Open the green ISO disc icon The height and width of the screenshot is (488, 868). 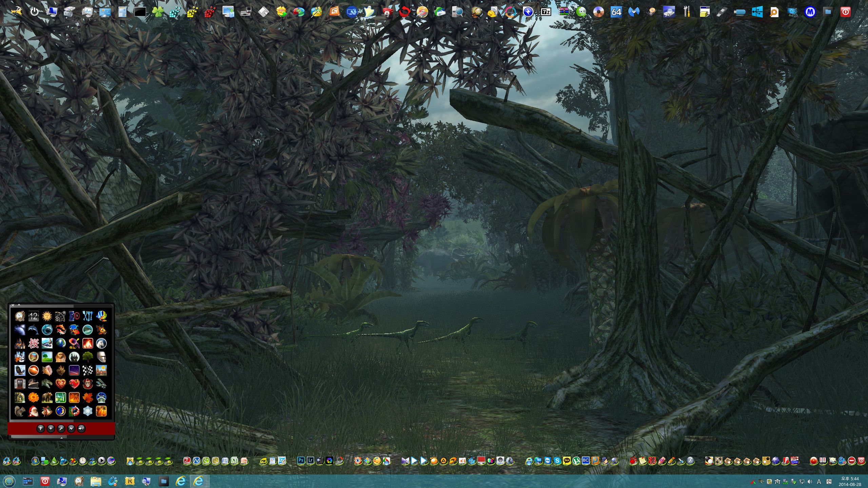[581, 12]
